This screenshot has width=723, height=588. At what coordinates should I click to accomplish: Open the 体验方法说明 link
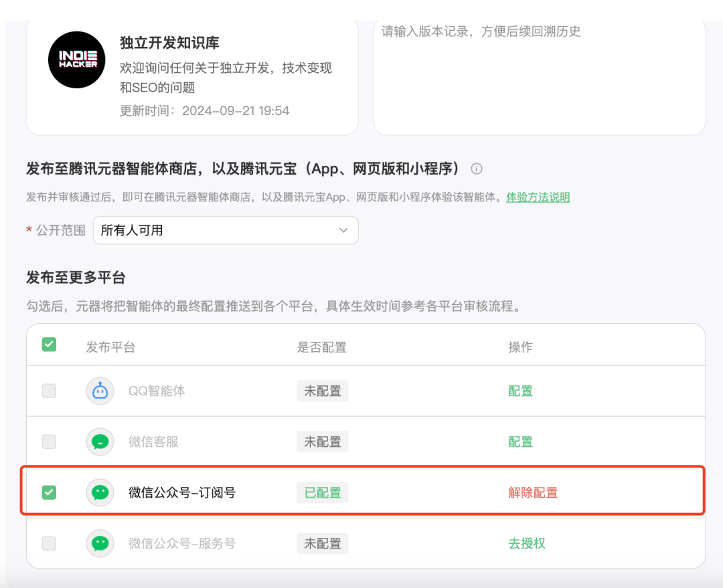[x=538, y=197]
